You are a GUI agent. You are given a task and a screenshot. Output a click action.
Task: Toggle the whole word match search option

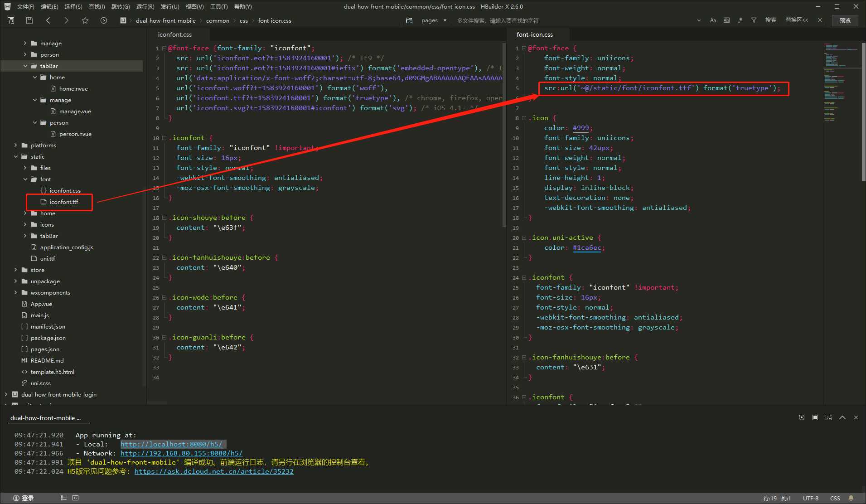(x=726, y=20)
